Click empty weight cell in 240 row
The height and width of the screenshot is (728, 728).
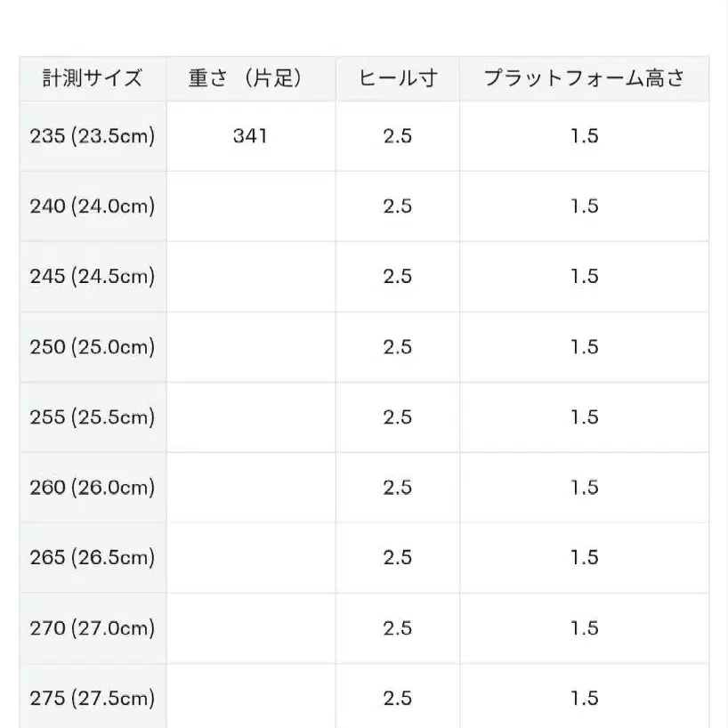click(x=250, y=206)
